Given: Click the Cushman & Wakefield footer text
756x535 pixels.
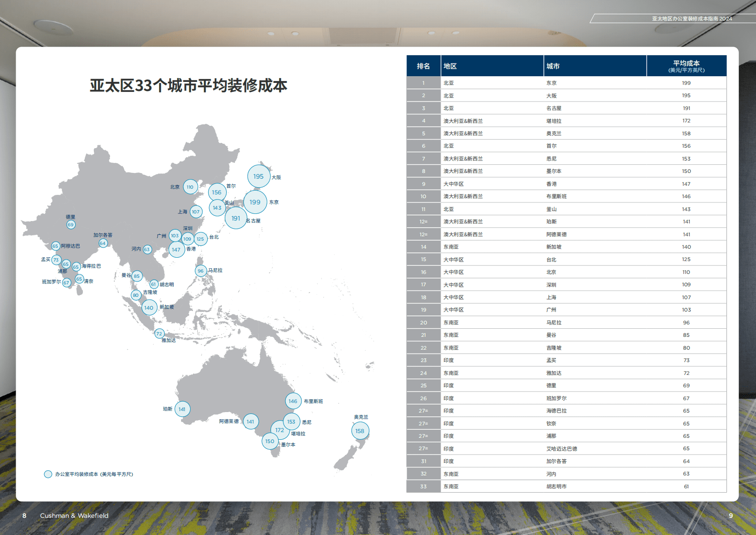Looking at the screenshot, I should point(74,515).
